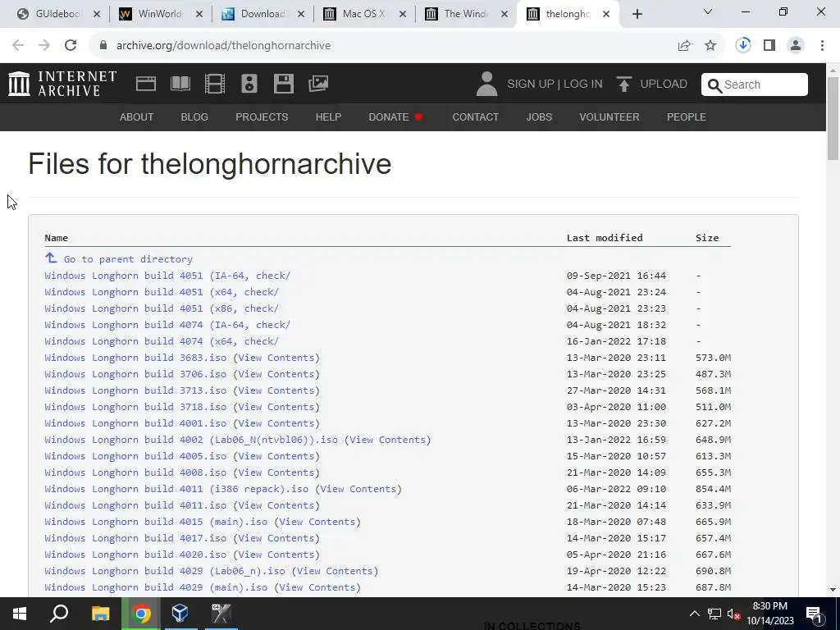Image resolution: width=840 pixels, height=630 pixels.
Task: Click the page vertical scrollbar thumb
Action: point(833,118)
